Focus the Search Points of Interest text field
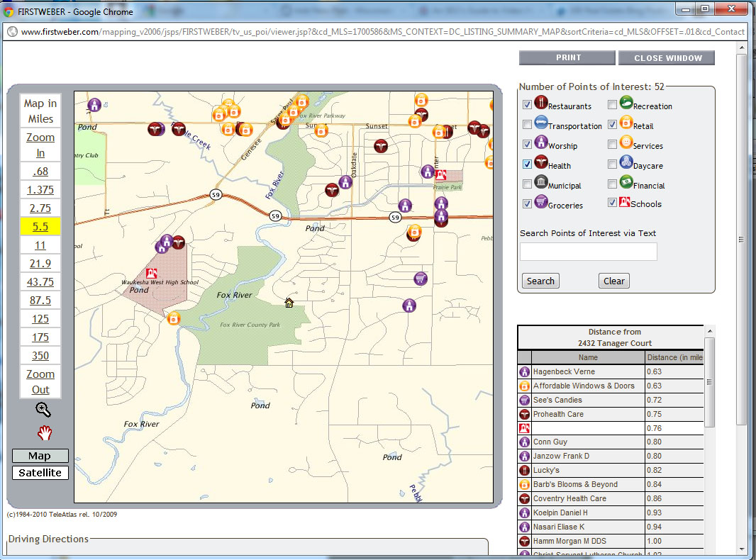This screenshot has width=756, height=560. (588, 252)
